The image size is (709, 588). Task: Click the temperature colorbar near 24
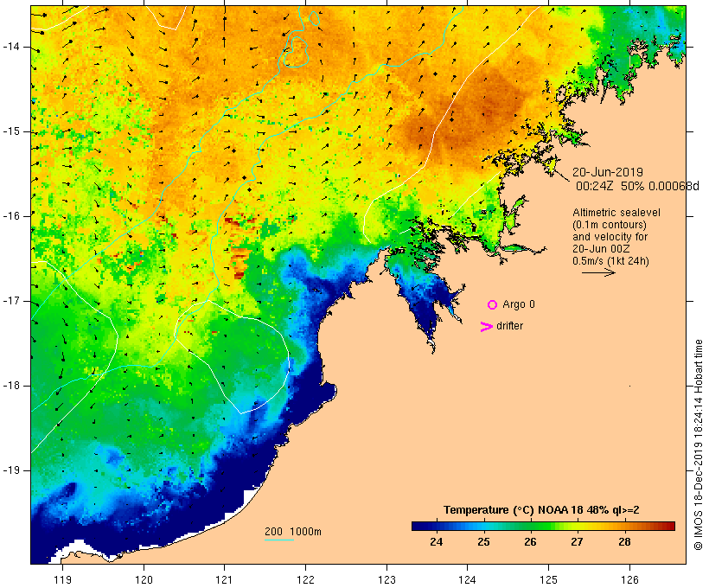[x=437, y=526]
